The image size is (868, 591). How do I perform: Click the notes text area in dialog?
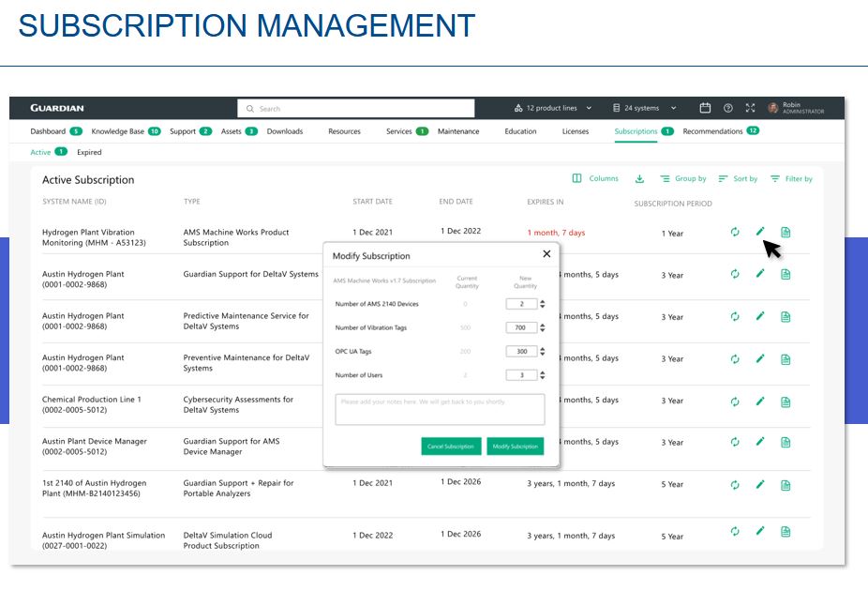pyautogui.click(x=440, y=409)
